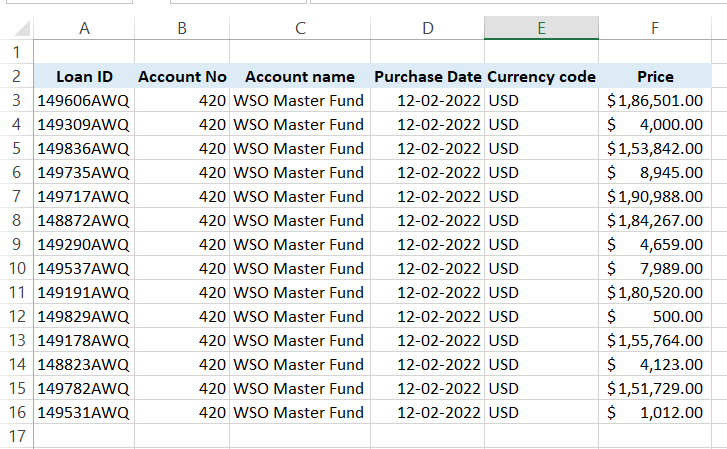Click row header number 10
Screen dimensions: 727x449
click(x=16, y=268)
